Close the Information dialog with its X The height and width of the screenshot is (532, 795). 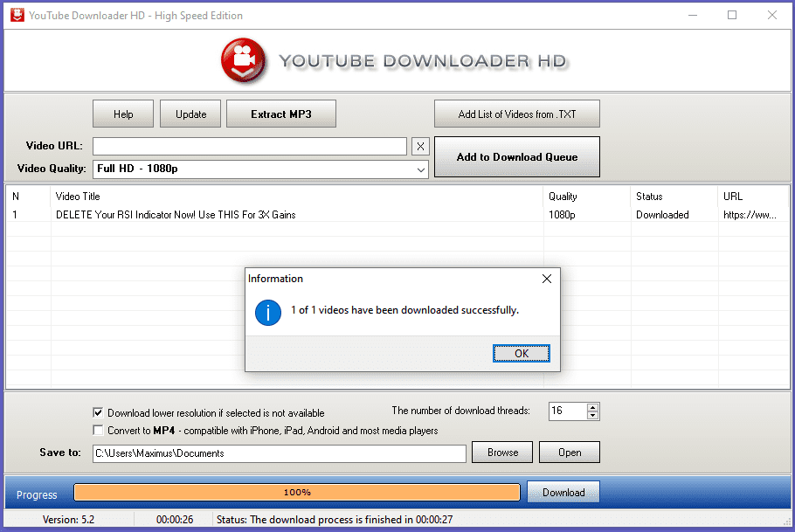coord(547,279)
